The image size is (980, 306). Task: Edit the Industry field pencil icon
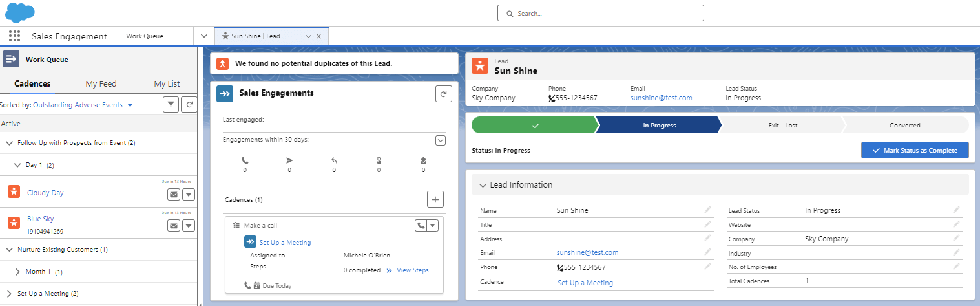[956, 252]
